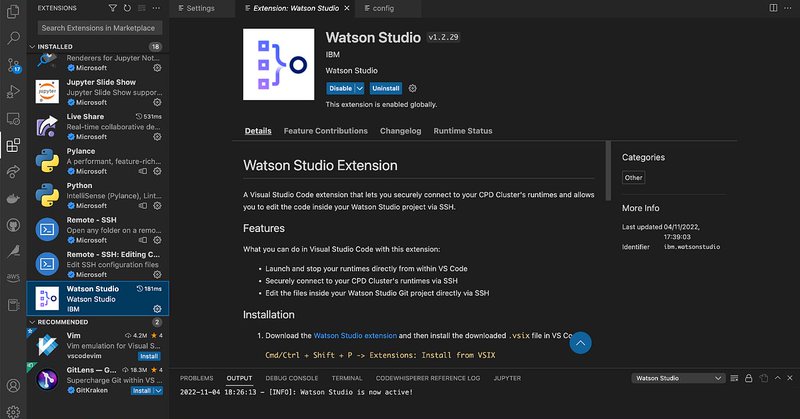Open Source Control view with 17 badge
Screen dimensions: 800x419
click(13, 65)
